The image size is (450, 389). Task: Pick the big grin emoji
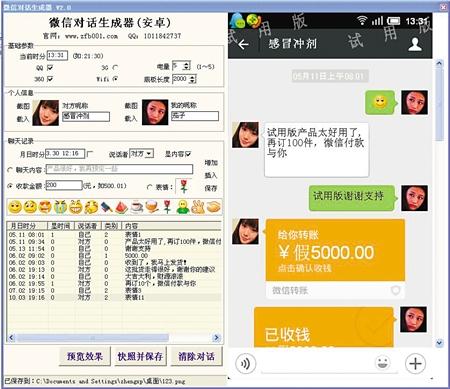(76, 207)
